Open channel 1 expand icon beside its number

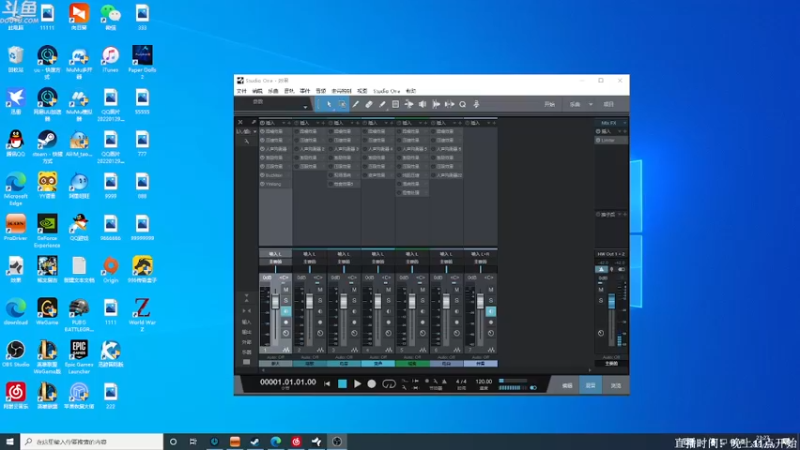286,350
